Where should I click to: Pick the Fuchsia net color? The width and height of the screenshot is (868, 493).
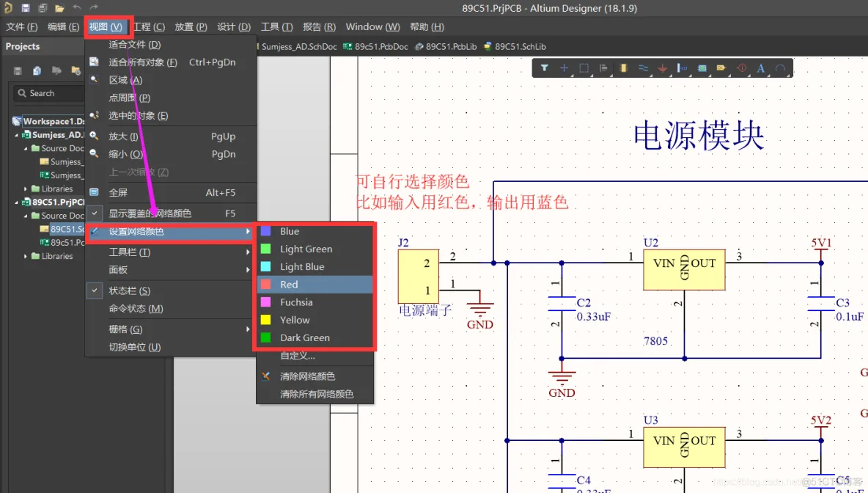click(315, 302)
